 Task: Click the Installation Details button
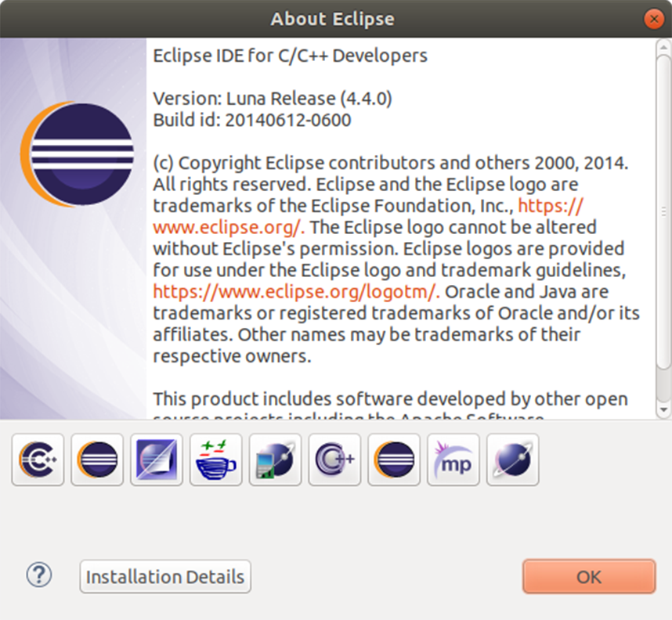click(x=165, y=577)
